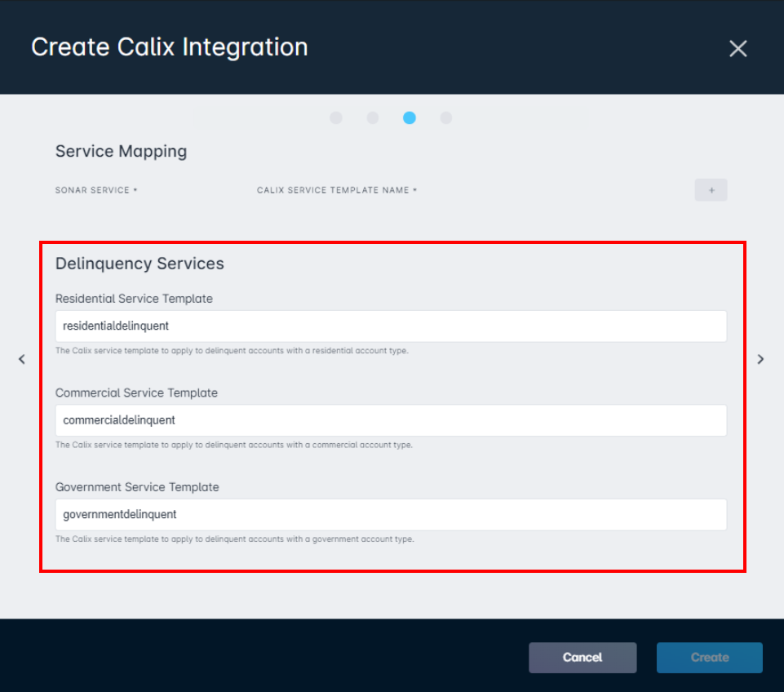Cancel the integration creation

[582, 658]
